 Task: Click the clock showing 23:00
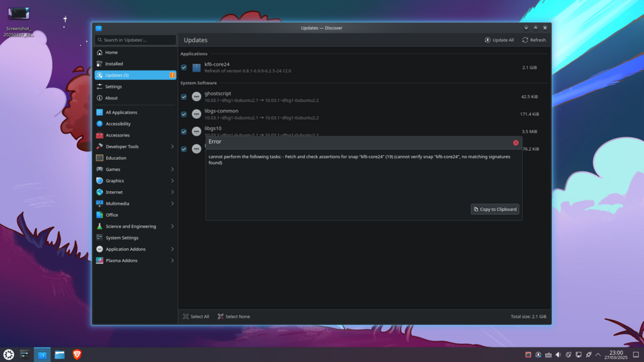pyautogui.click(x=616, y=354)
